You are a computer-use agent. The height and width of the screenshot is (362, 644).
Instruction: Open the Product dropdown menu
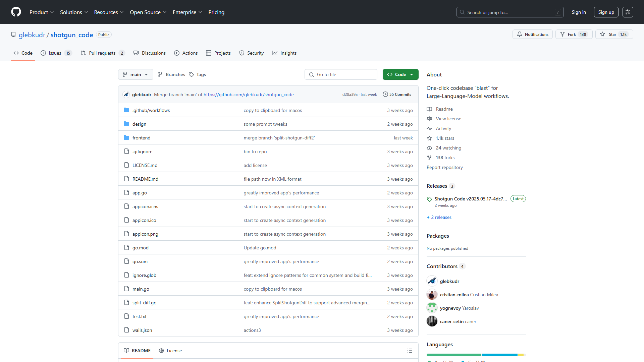(42, 12)
